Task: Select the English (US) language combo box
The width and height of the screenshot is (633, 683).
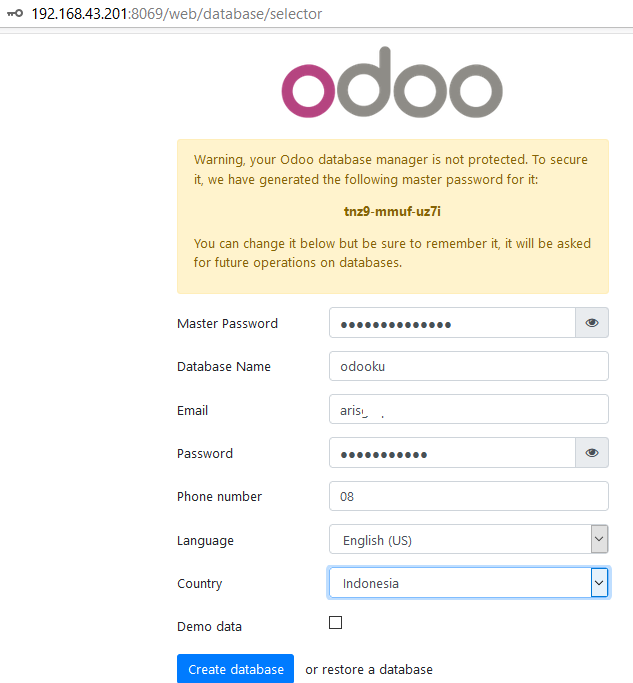Action: tap(469, 539)
